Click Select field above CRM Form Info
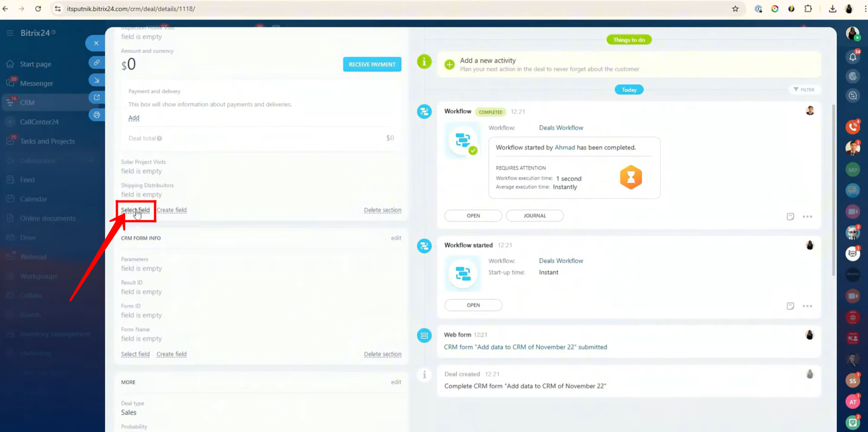Screen dimensions: 868x432 [x=135, y=210]
